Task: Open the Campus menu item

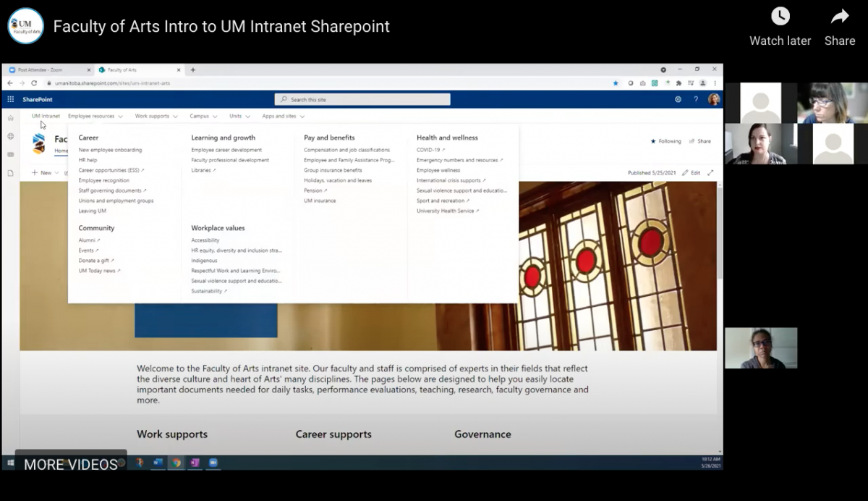Action: [201, 116]
